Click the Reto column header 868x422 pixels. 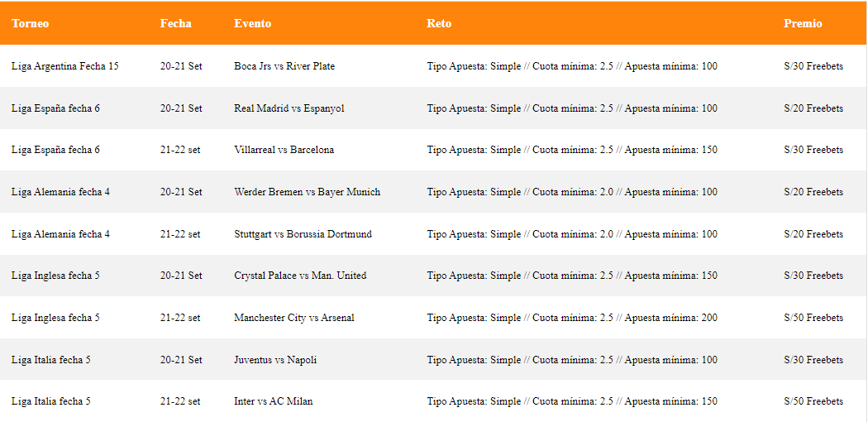[439, 23]
